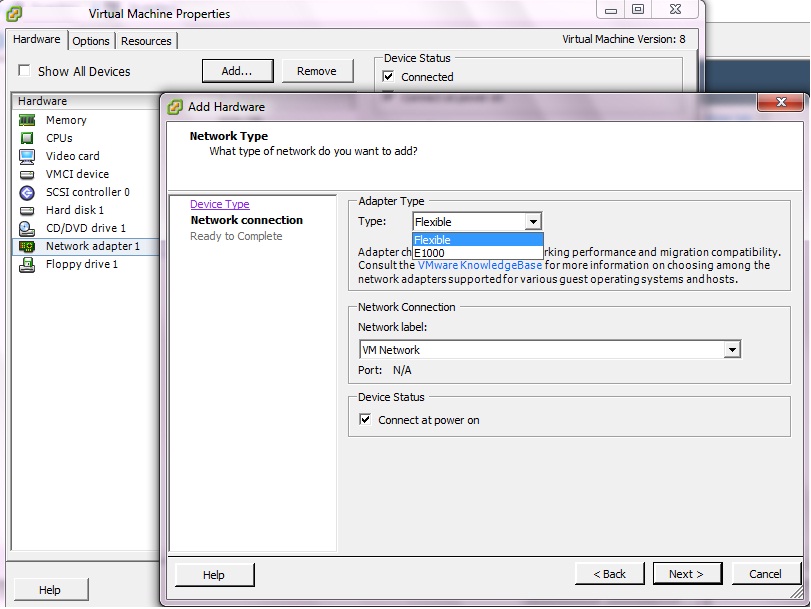Click the Next button
The image size is (811, 609).
coord(686,574)
